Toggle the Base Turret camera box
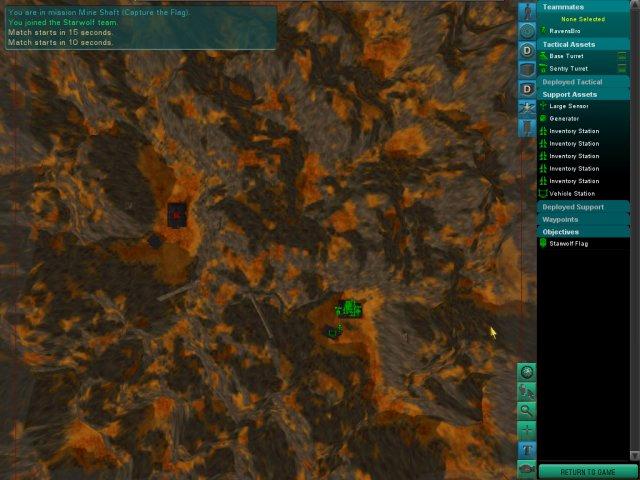The width and height of the screenshot is (640, 480). (622, 56)
